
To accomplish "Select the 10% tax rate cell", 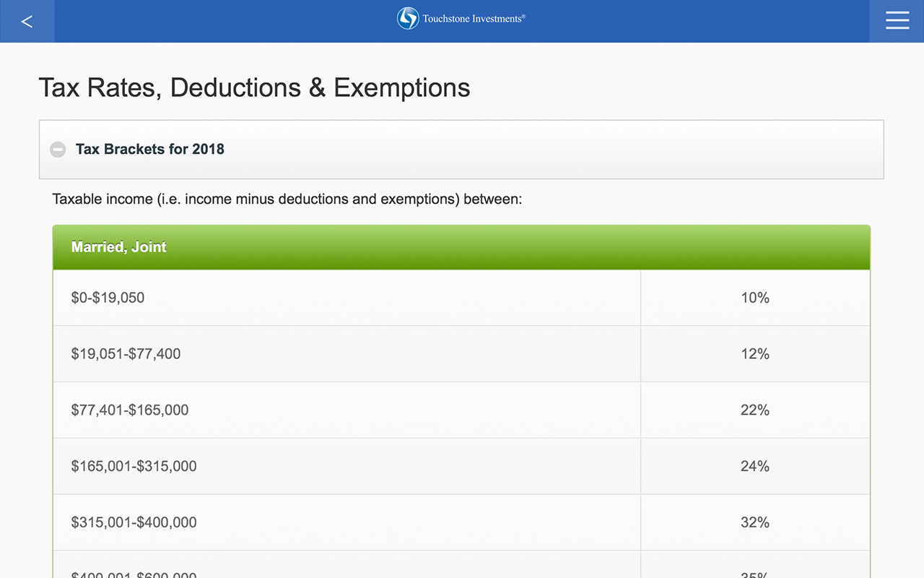I will point(755,298).
